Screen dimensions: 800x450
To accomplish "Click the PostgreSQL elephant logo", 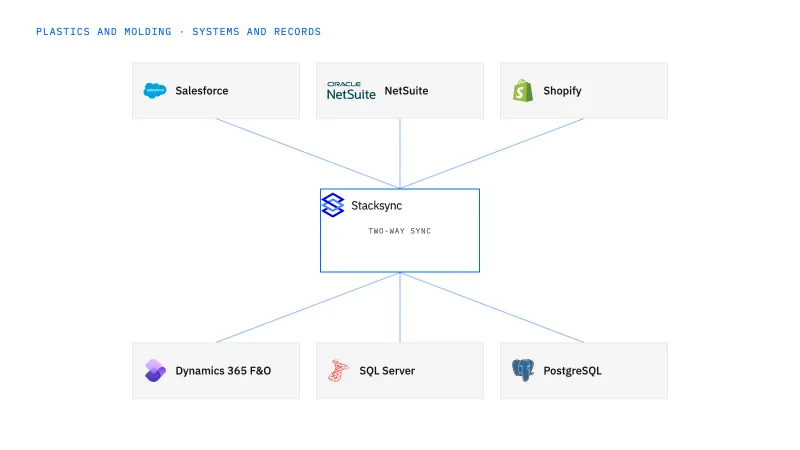I will pyautogui.click(x=523, y=370).
